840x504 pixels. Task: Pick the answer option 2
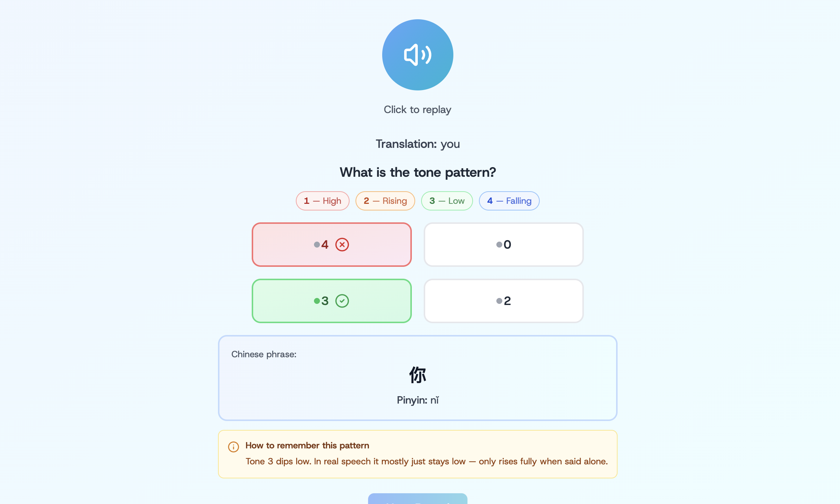pyautogui.click(x=503, y=301)
